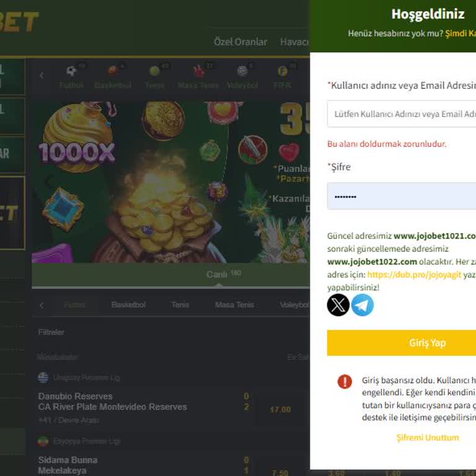Screen dimensions: 476x476
Task: Open the dub.pro/jojoyagit link
Action: coord(414,275)
